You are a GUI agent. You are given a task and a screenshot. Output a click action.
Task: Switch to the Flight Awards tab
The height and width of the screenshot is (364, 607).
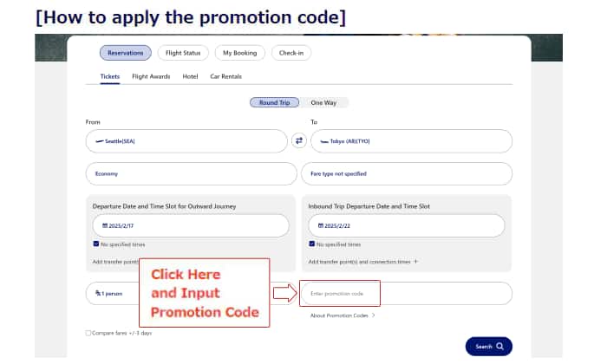151,76
